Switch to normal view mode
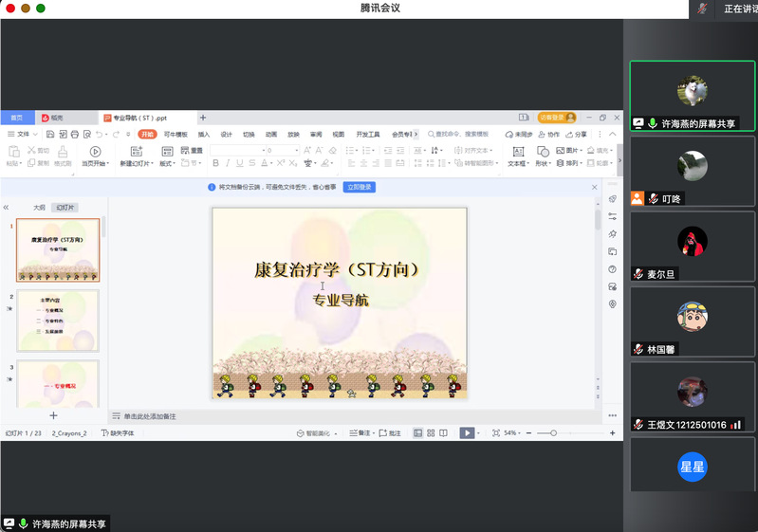758x532 pixels. click(418, 432)
